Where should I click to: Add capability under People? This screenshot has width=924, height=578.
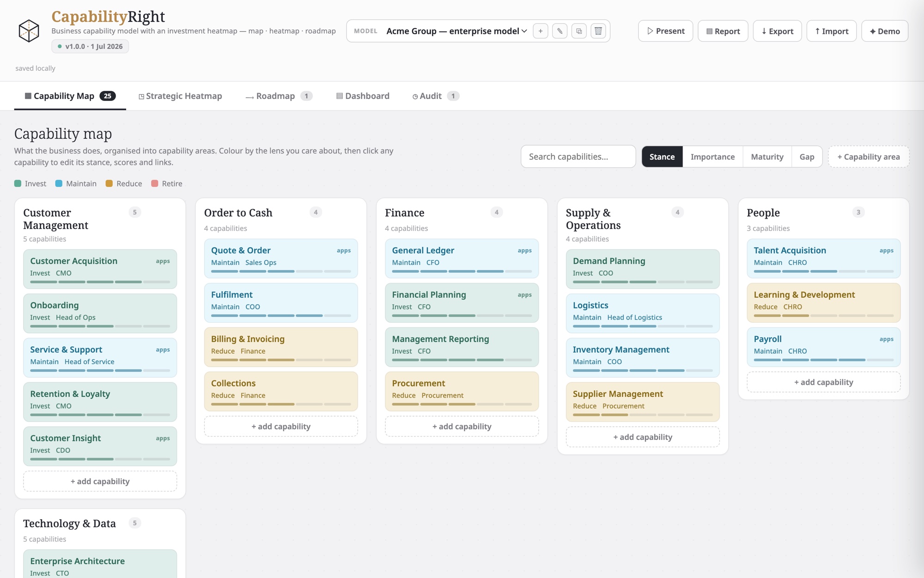pyautogui.click(x=823, y=382)
